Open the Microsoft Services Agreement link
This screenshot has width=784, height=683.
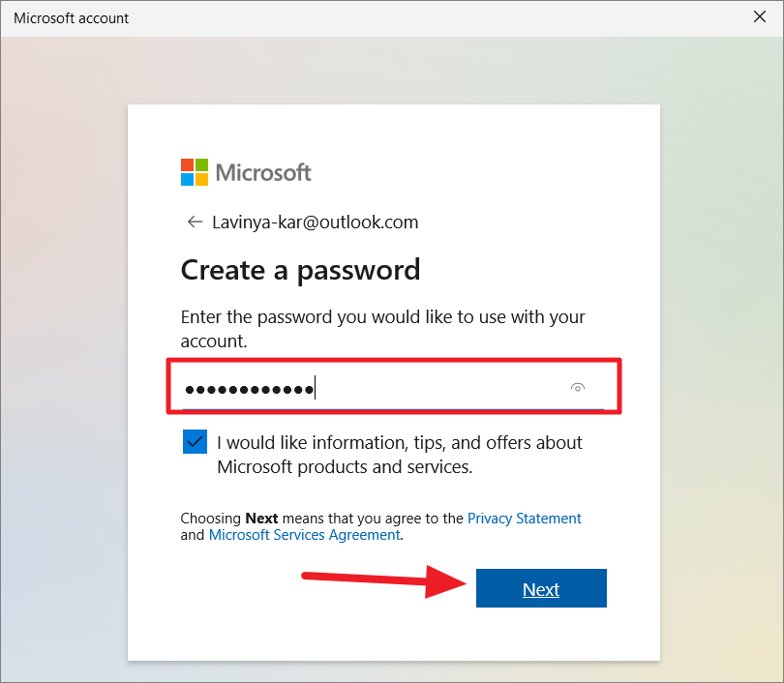(305, 535)
